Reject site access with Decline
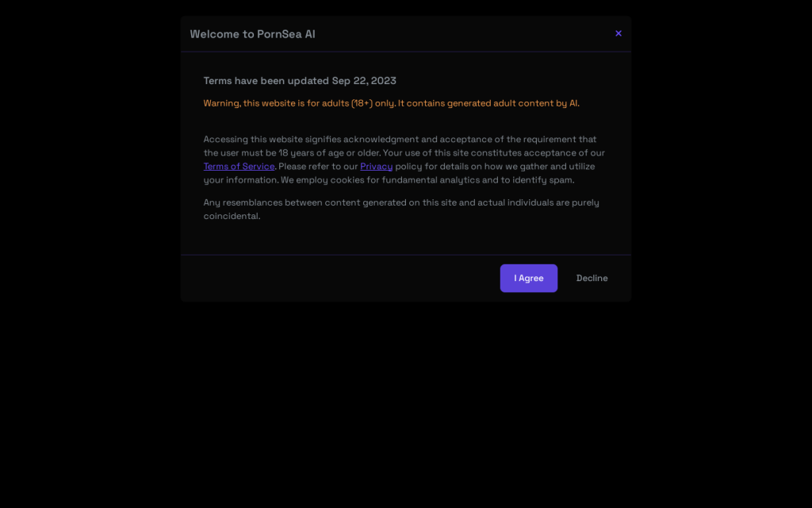This screenshot has width=812, height=508. click(592, 279)
